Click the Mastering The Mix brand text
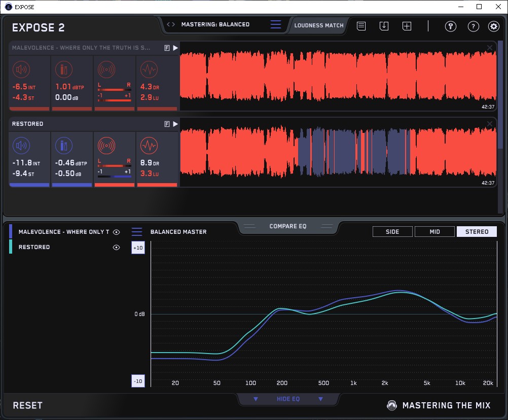 click(x=447, y=405)
